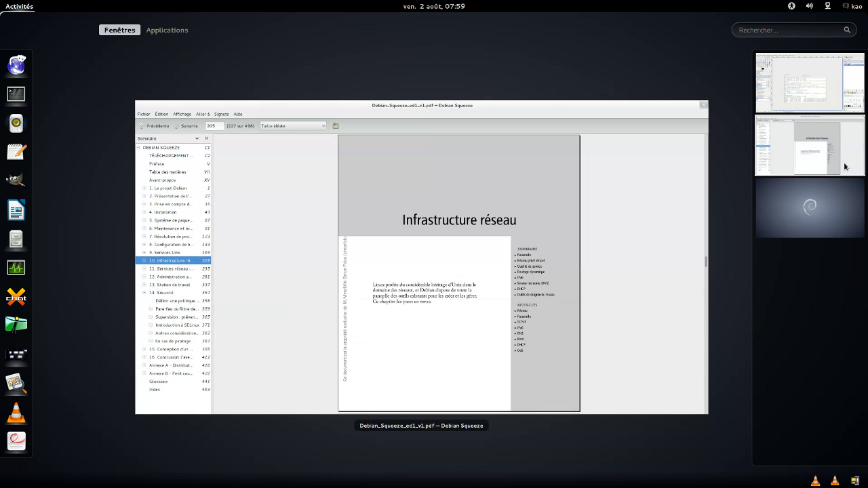Open the accessibility icon in top bar

791,6
